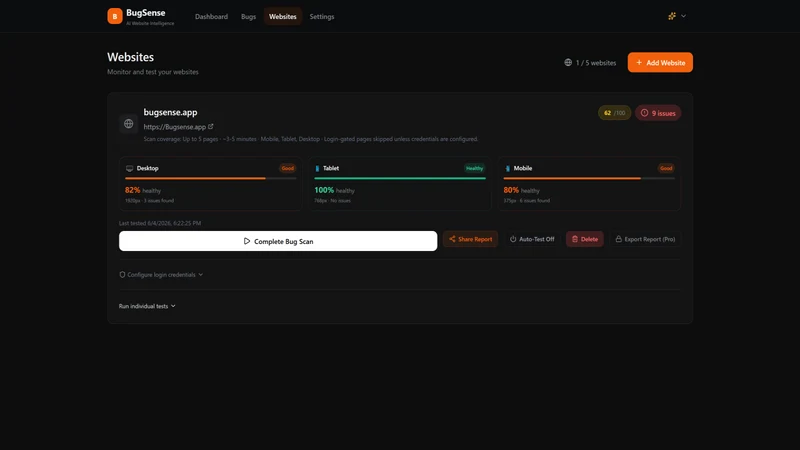
Task: Open the 9 issues badge
Action: point(658,113)
